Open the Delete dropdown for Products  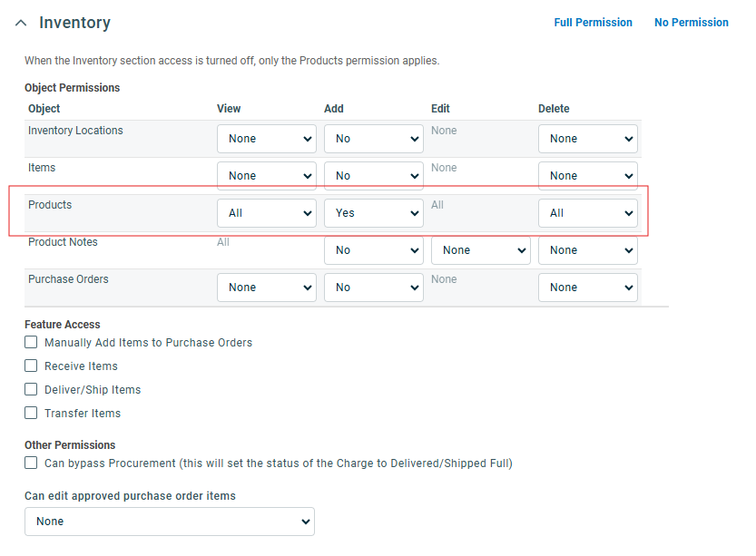click(587, 212)
